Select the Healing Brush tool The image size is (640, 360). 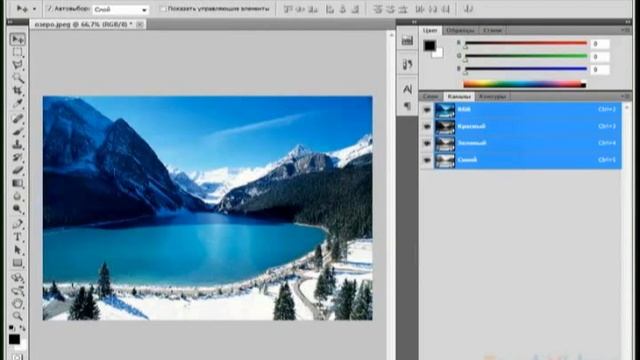[18, 119]
